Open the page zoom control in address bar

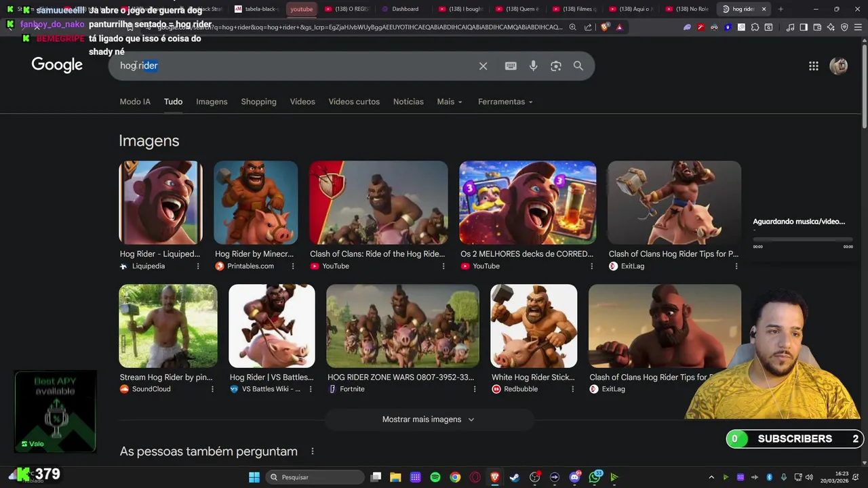coord(573,27)
